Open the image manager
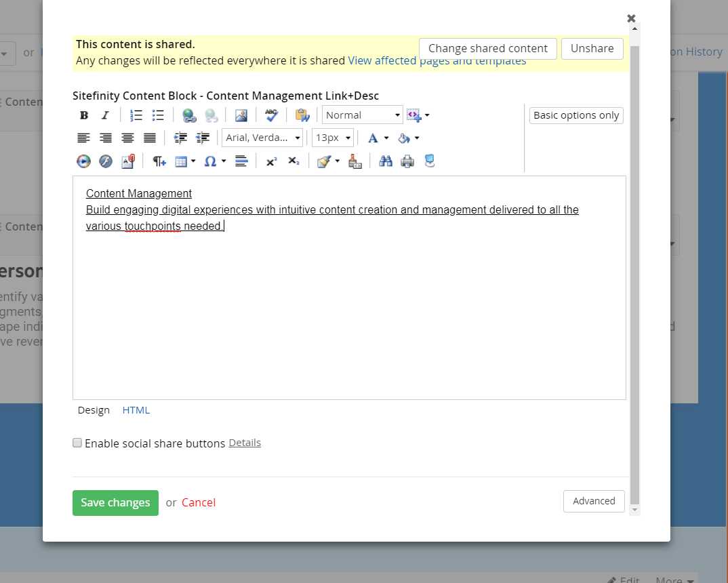728x583 pixels. click(x=241, y=115)
